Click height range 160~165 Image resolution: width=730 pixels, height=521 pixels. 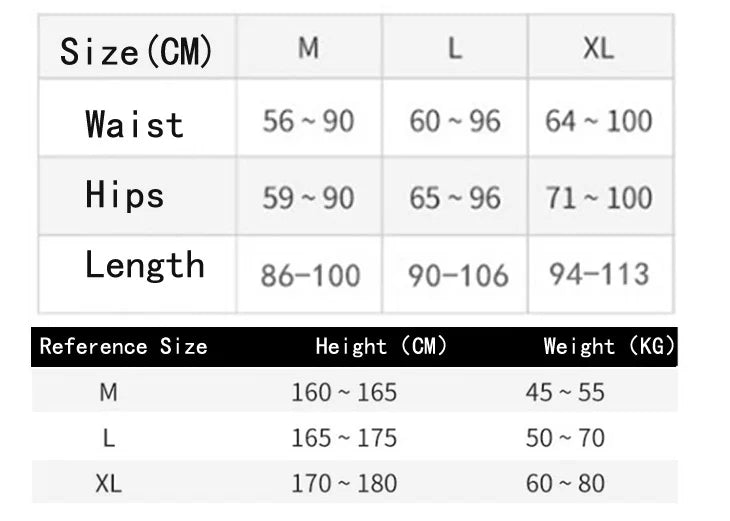click(x=344, y=392)
